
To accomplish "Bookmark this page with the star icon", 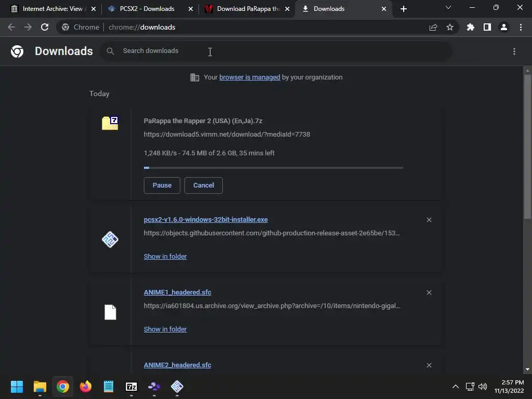I will pos(450,27).
